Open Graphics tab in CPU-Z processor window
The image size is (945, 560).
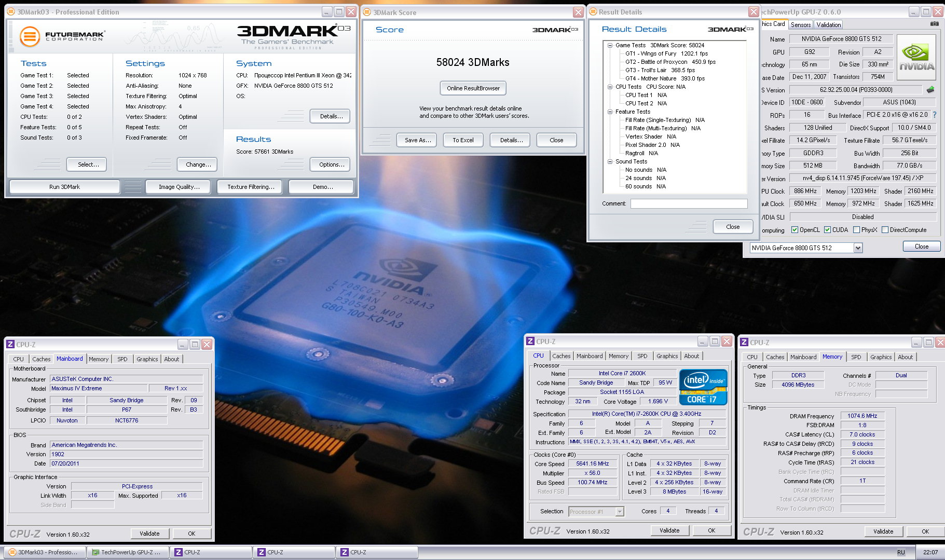[x=667, y=356]
